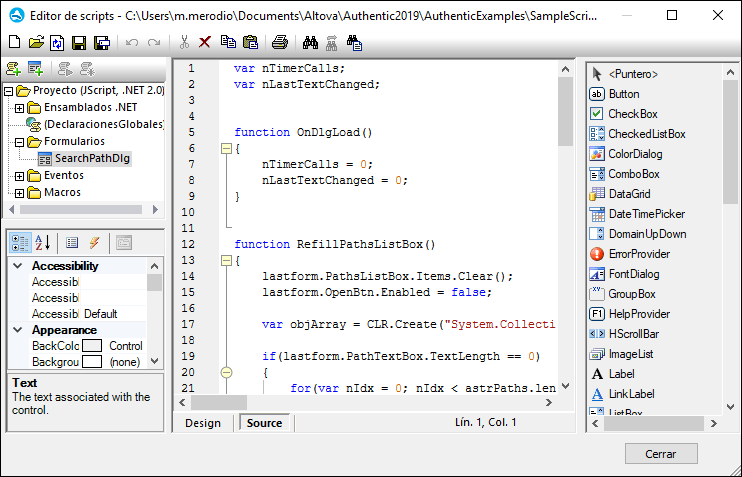
Task: Click the BackColor color swatch
Action: (x=92, y=346)
